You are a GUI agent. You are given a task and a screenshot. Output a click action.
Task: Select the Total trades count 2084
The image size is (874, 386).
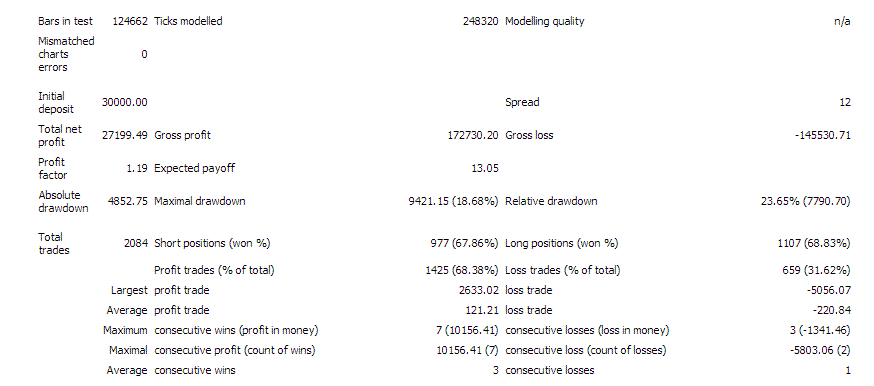(137, 243)
